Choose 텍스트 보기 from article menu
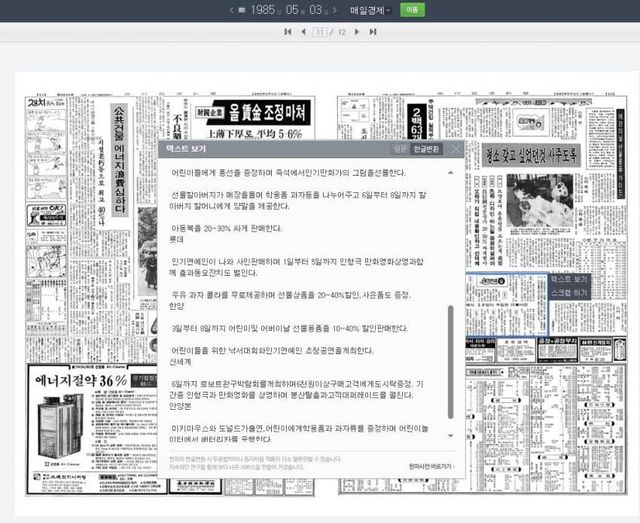Viewport: 640px width, 523px height. coord(569,279)
